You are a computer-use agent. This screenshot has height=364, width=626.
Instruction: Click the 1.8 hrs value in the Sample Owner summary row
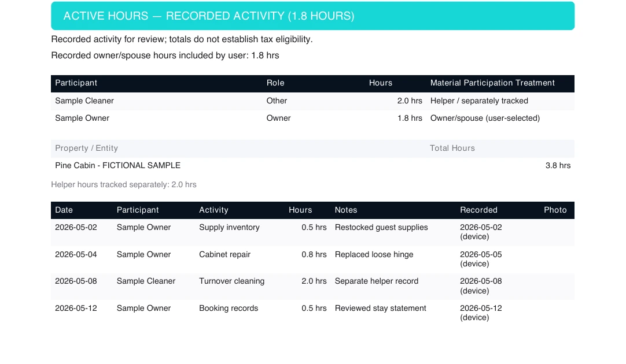tap(410, 118)
